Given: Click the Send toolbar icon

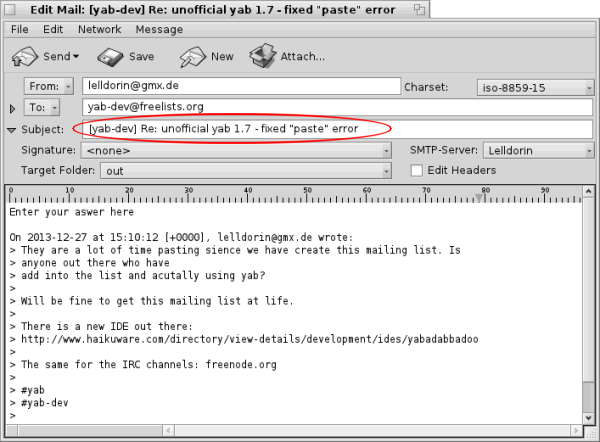Looking at the screenshot, I should 27,56.
